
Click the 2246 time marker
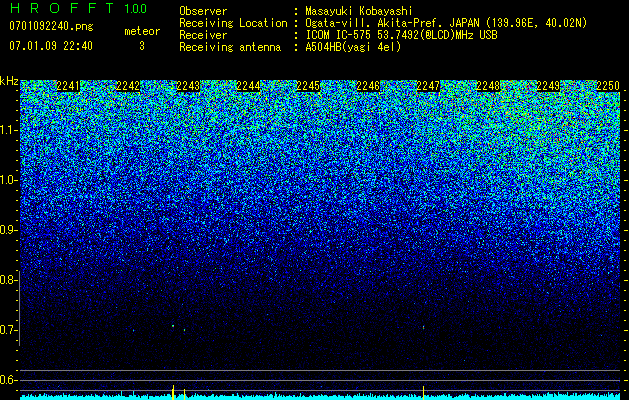368,86
